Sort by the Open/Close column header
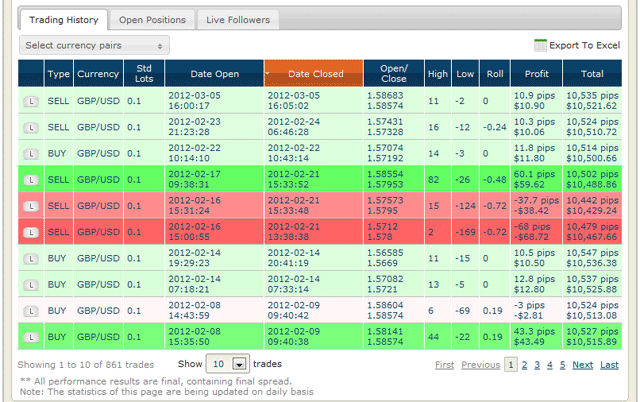Viewport: 640px width, 402px height. tap(394, 73)
